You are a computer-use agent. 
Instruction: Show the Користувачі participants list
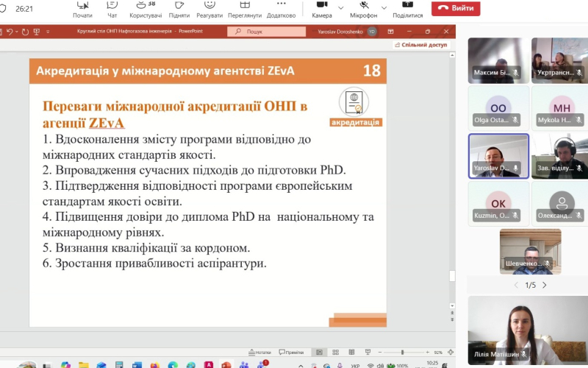pyautogui.click(x=146, y=10)
